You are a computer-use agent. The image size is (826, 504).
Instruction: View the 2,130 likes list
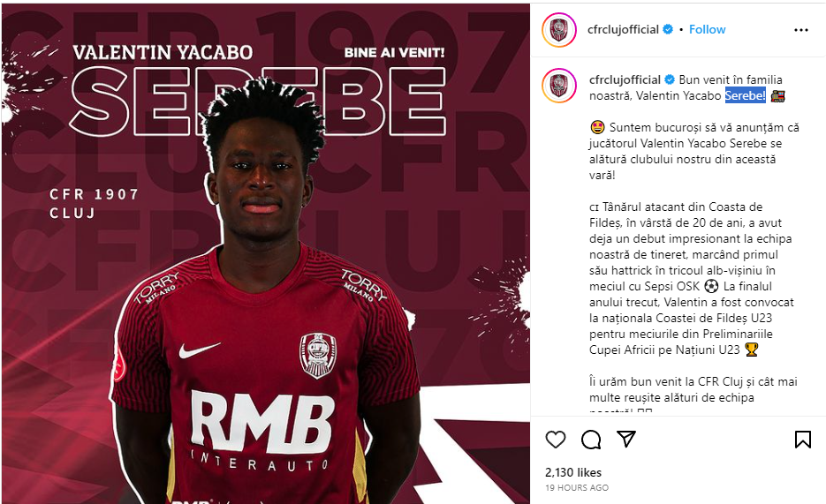tap(573, 472)
